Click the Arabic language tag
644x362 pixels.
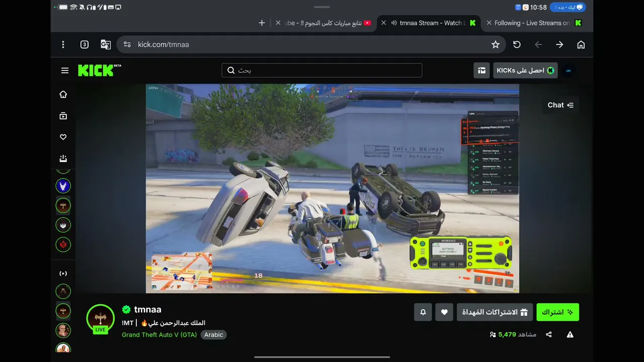pos(214,335)
